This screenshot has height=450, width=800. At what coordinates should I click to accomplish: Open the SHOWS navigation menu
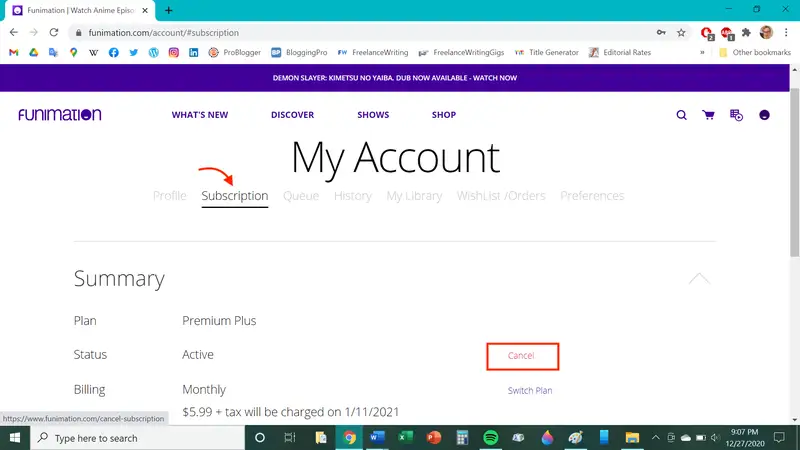(x=373, y=115)
